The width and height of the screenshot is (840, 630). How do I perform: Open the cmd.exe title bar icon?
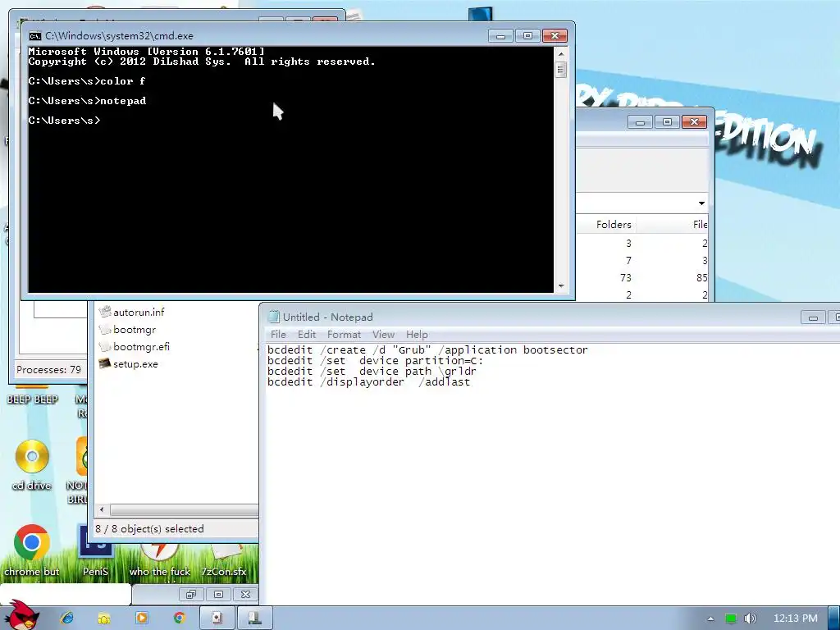[x=34, y=36]
